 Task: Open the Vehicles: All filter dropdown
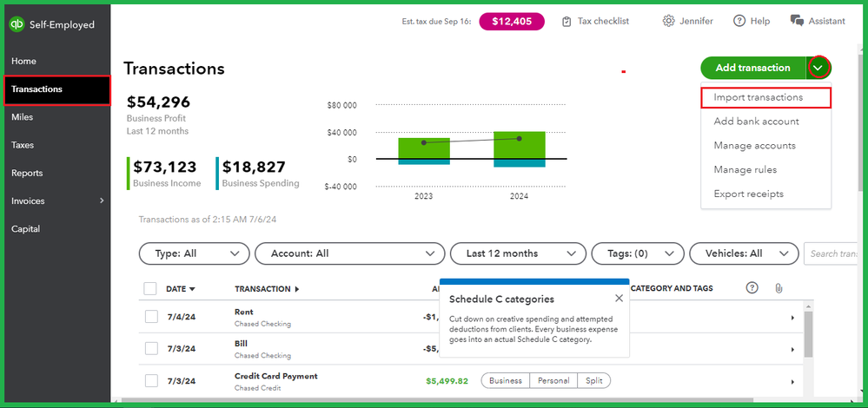(x=744, y=253)
